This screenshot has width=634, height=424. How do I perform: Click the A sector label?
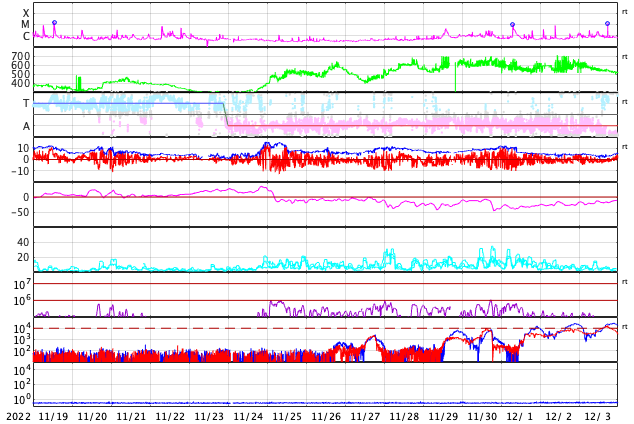26,126
